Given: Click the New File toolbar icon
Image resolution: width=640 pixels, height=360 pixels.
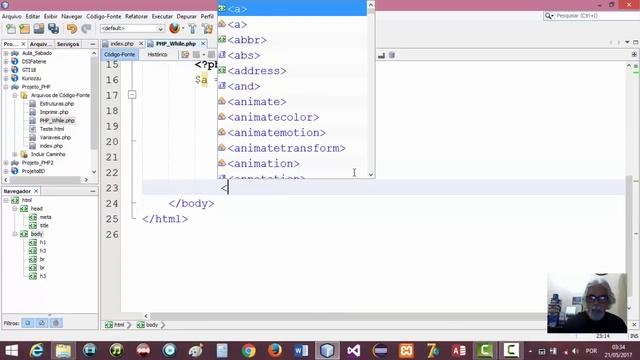Looking at the screenshot, I should [11, 29].
